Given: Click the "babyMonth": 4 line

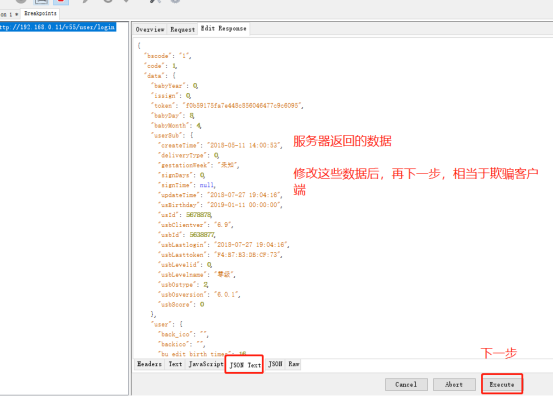Looking at the screenshot, I should click(x=176, y=125).
